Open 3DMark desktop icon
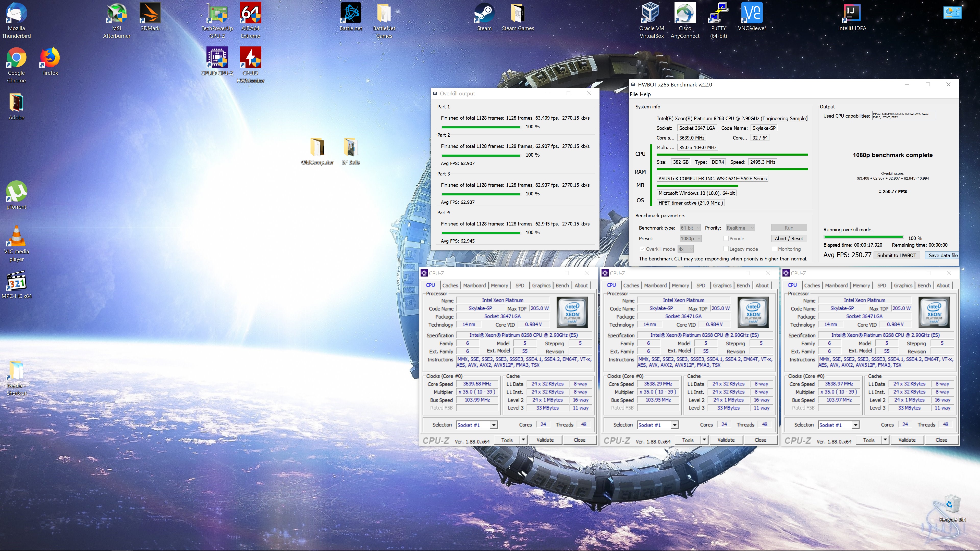The height and width of the screenshot is (551, 980). pos(150,17)
